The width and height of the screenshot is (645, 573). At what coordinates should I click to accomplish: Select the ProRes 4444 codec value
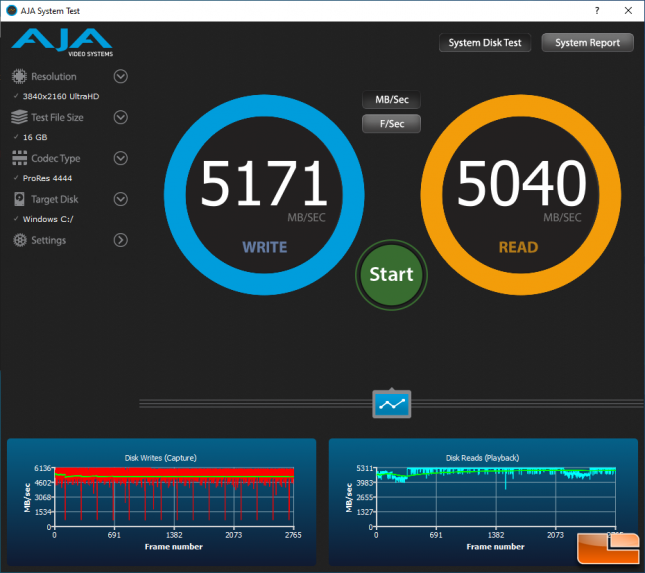pos(47,178)
